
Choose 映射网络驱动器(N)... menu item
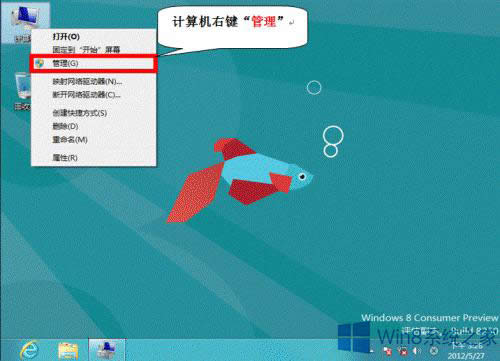point(93,81)
